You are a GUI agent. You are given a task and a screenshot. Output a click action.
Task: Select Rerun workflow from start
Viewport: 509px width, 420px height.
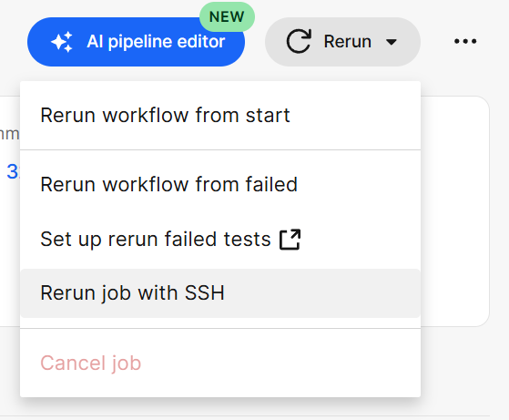[220, 116]
